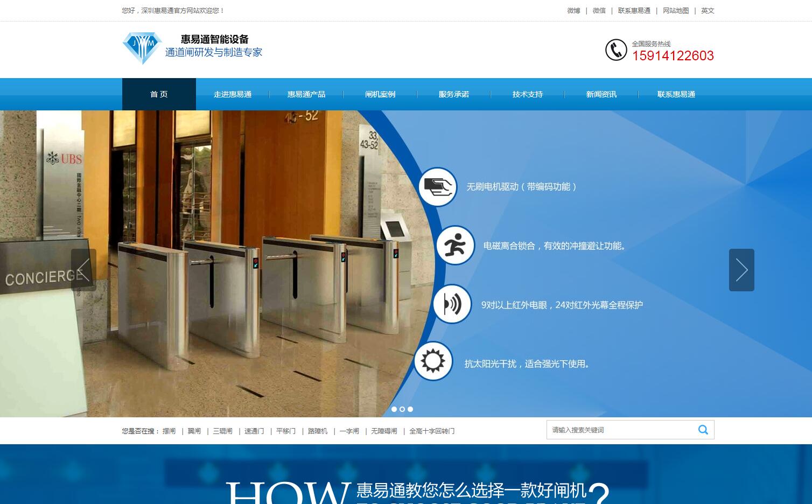
Task: Select the 首页 navigation tab
Action: tap(159, 94)
